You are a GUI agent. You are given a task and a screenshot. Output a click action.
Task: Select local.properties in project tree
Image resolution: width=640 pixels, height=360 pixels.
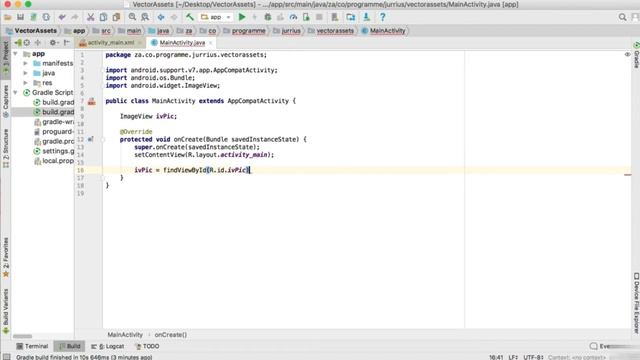[53, 161]
